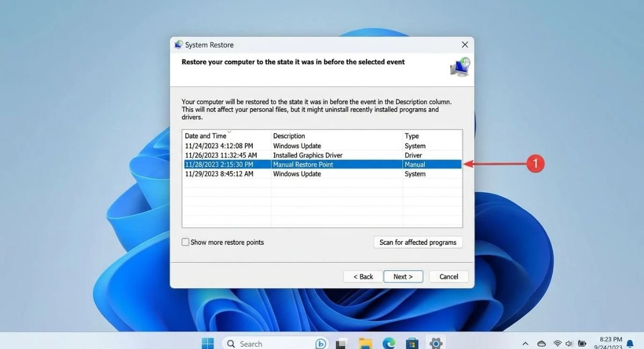Viewport: 644px width, 349px height.
Task: Launch Microsoft Edge from the taskbar
Action: (x=389, y=344)
